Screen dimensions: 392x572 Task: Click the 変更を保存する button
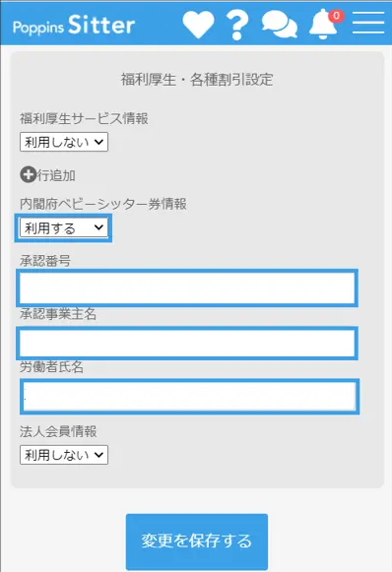(x=197, y=541)
